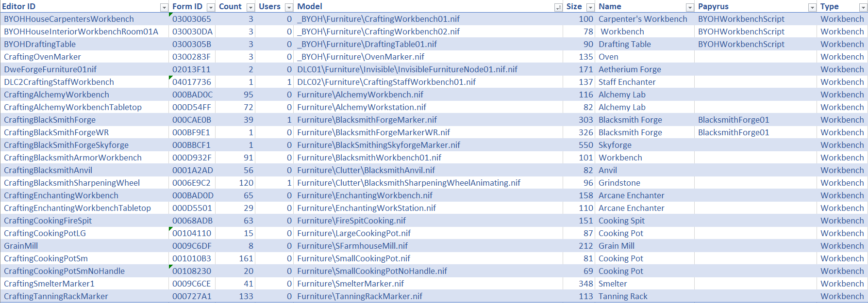The image size is (868, 303).
Task: Click the Staff Enchanter name cell
Action: tap(627, 82)
